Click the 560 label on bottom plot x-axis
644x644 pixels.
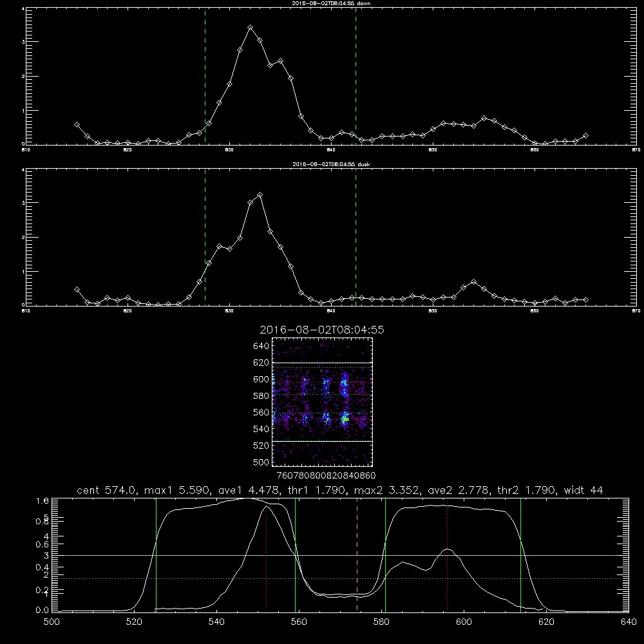(x=299, y=622)
